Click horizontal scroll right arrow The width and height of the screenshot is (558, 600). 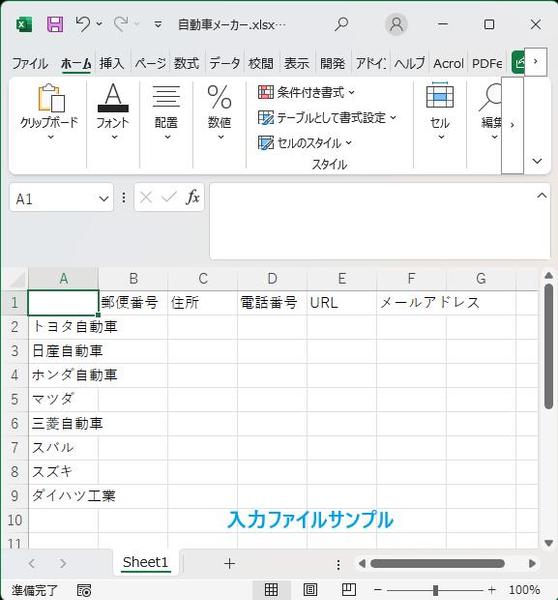click(x=532, y=563)
